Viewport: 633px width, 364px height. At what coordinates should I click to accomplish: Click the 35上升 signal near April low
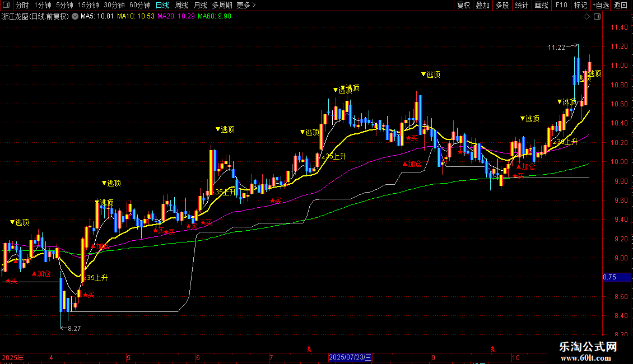tap(96, 278)
